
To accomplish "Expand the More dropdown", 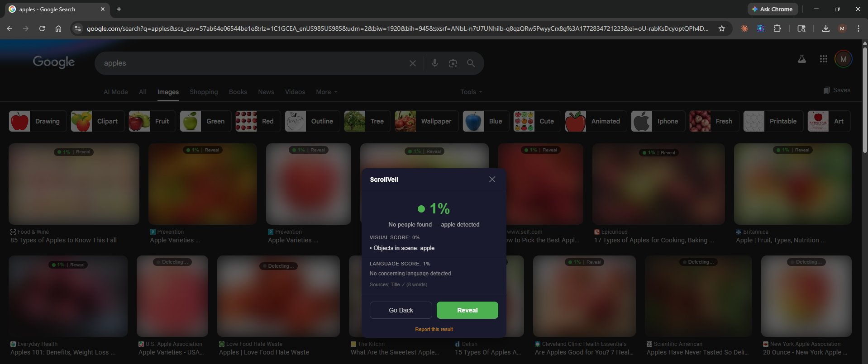I will tap(326, 92).
